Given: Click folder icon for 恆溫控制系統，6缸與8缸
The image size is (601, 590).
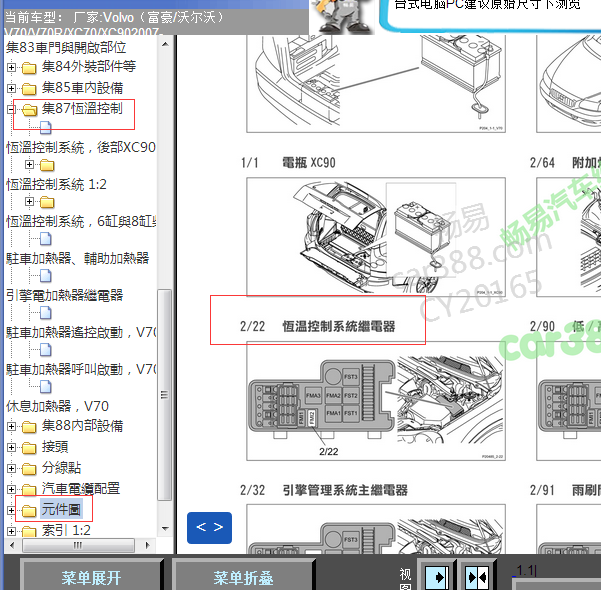Looking at the screenshot, I should (47, 202).
